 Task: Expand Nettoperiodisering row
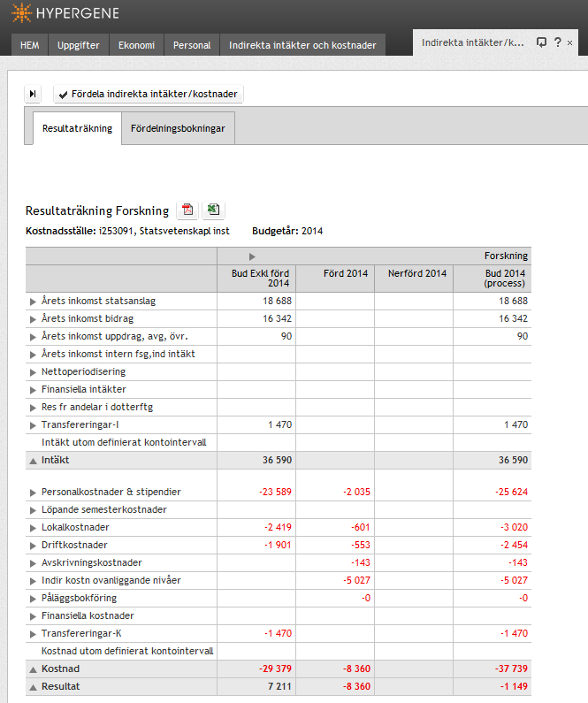(x=33, y=372)
